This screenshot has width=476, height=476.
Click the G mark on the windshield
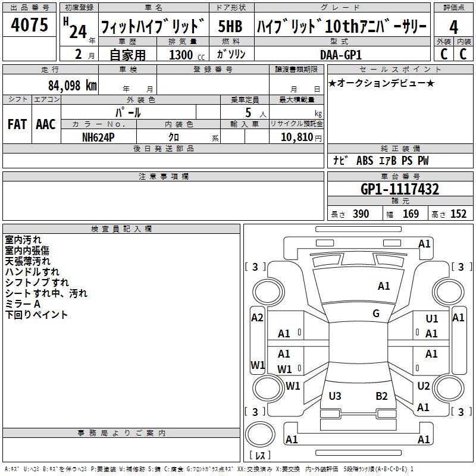coord(376,314)
